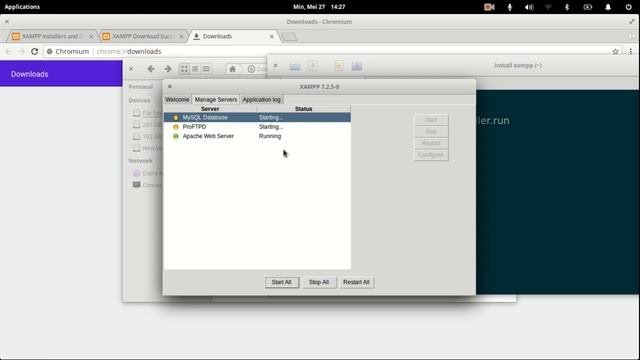Click the Stop All button
The height and width of the screenshot is (360, 640).
[x=319, y=282]
